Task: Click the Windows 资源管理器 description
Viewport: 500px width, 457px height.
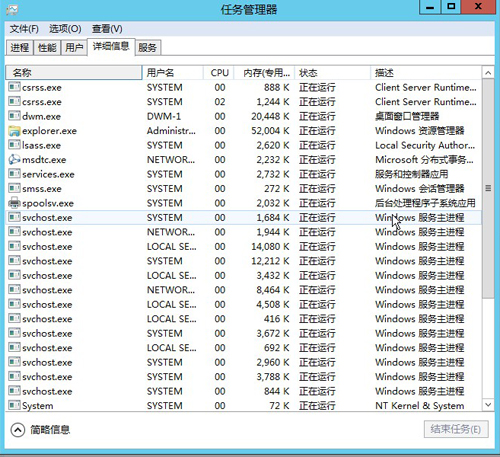Action: 420,131
